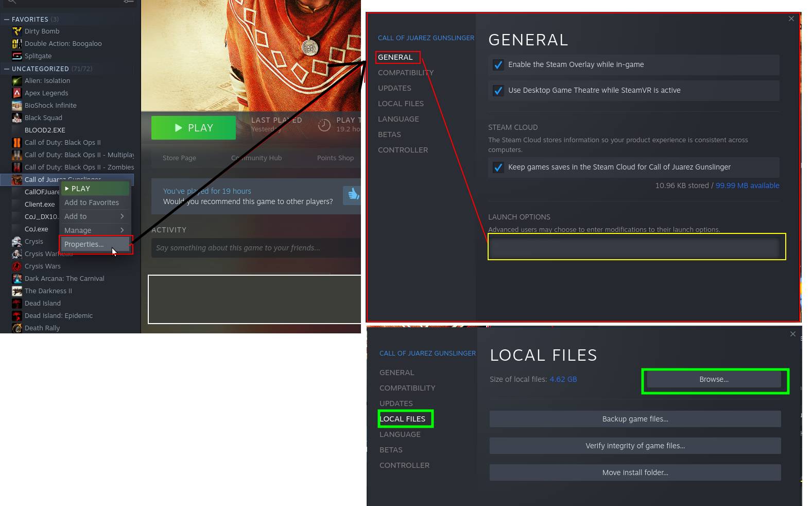Select highlighted Local Files tab in lower window
This screenshot has height=506, width=812.
click(403, 419)
